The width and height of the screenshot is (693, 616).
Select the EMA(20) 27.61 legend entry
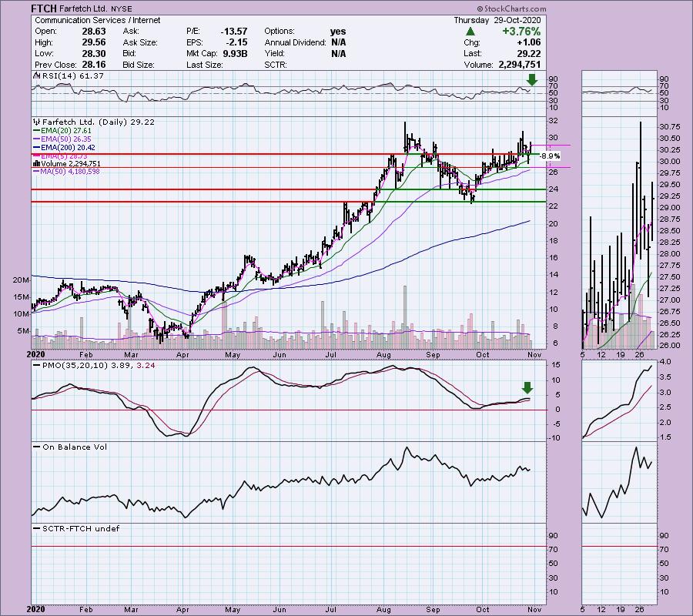pos(66,131)
